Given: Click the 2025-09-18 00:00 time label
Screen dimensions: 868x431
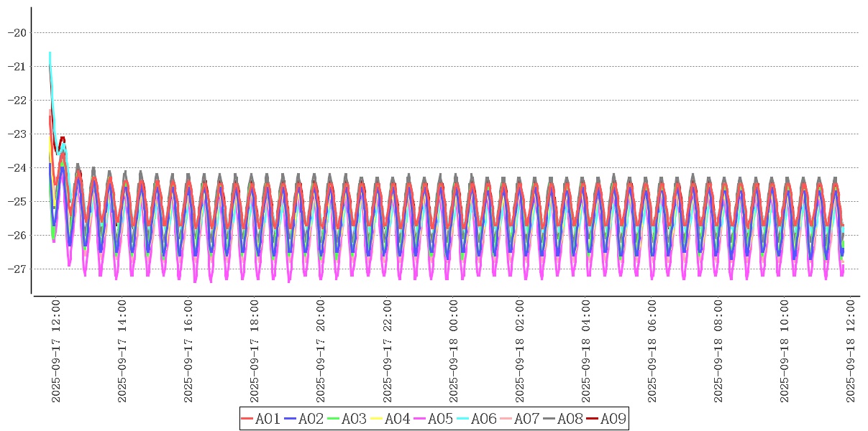Looking at the screenshot, I should 454,351.
